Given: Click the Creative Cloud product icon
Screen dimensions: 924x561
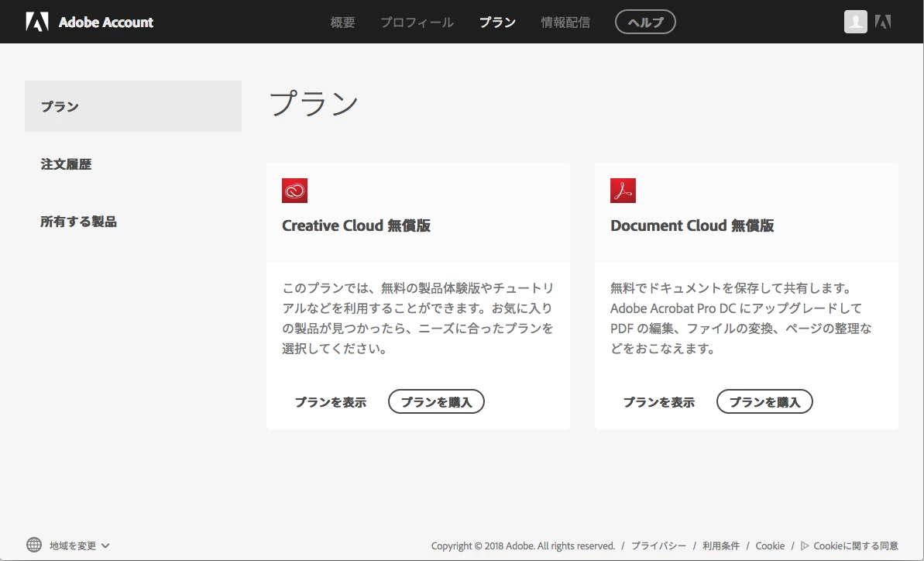Looking at the screenshot, I should click(x=294, y=191).
